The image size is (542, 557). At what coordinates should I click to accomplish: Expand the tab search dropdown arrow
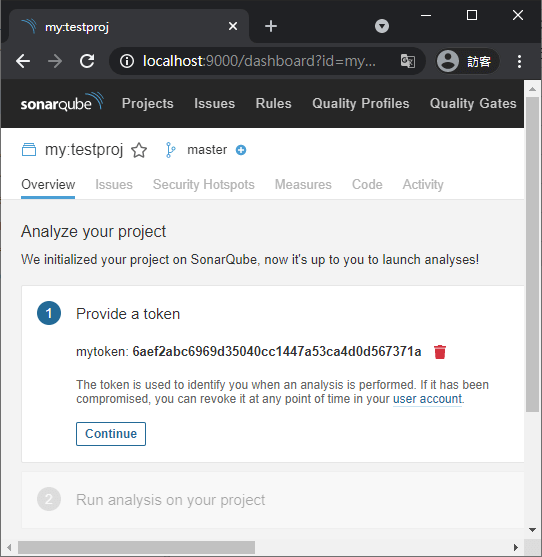(382, 26)
